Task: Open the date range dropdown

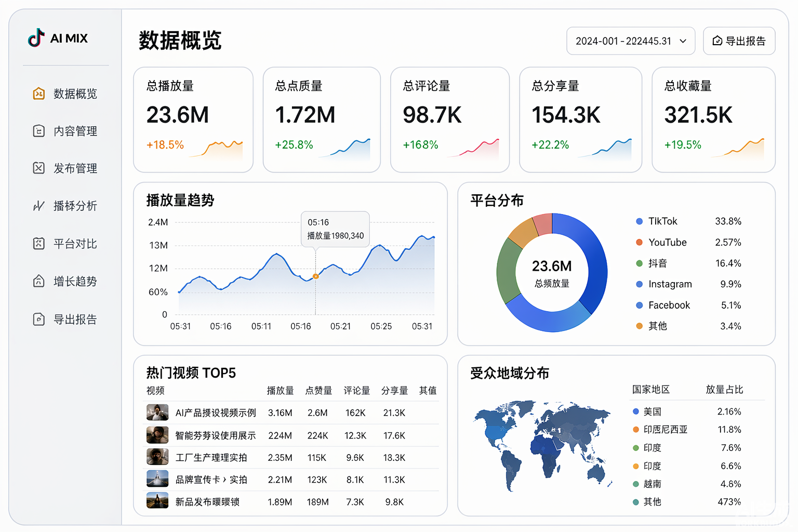Action: click(x=631, y=41)
